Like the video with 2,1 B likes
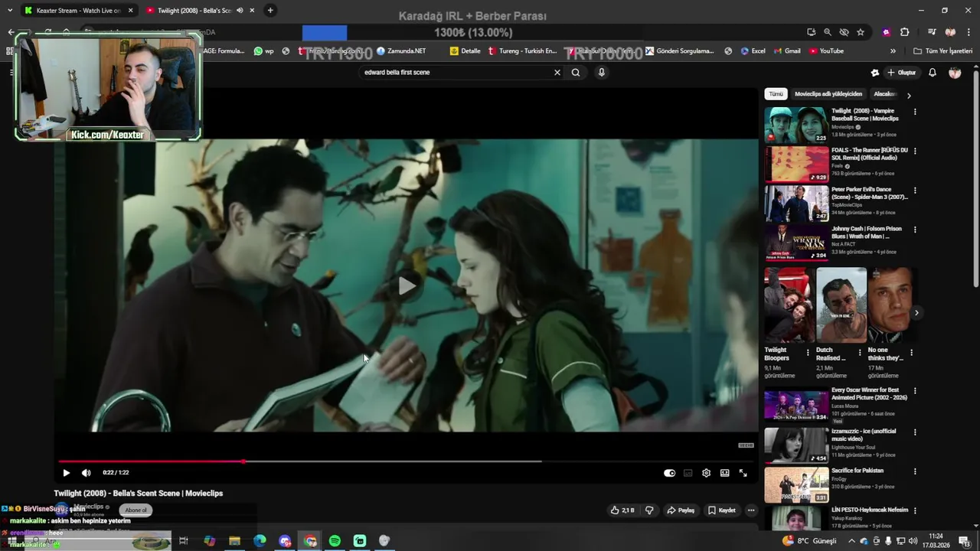The image size is (980, 551). tap(622, 510)
